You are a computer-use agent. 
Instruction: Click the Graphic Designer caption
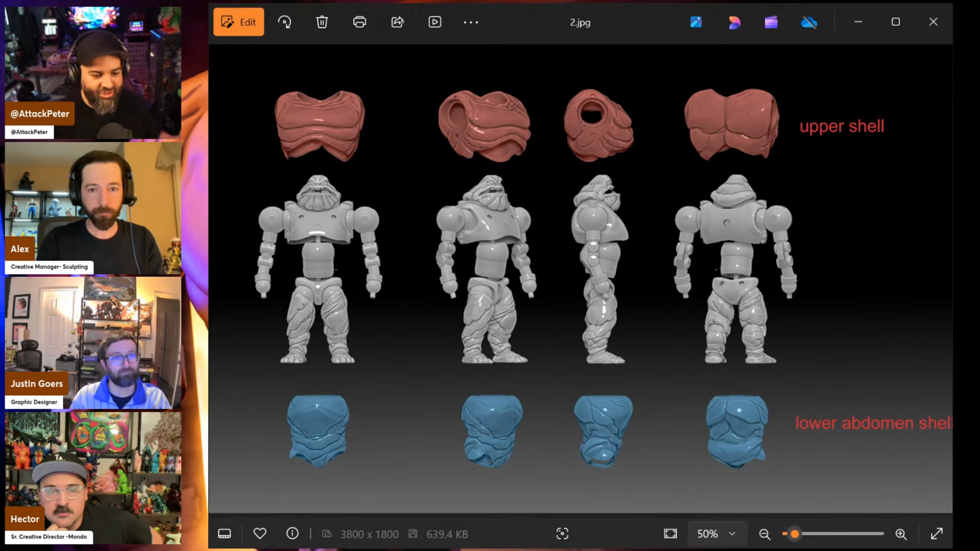pyautogui.click(x=34, y=402)
